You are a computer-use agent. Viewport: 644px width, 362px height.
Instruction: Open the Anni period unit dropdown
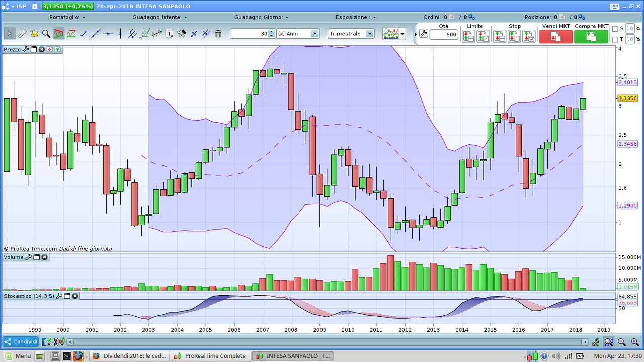(x=315, y=34)
